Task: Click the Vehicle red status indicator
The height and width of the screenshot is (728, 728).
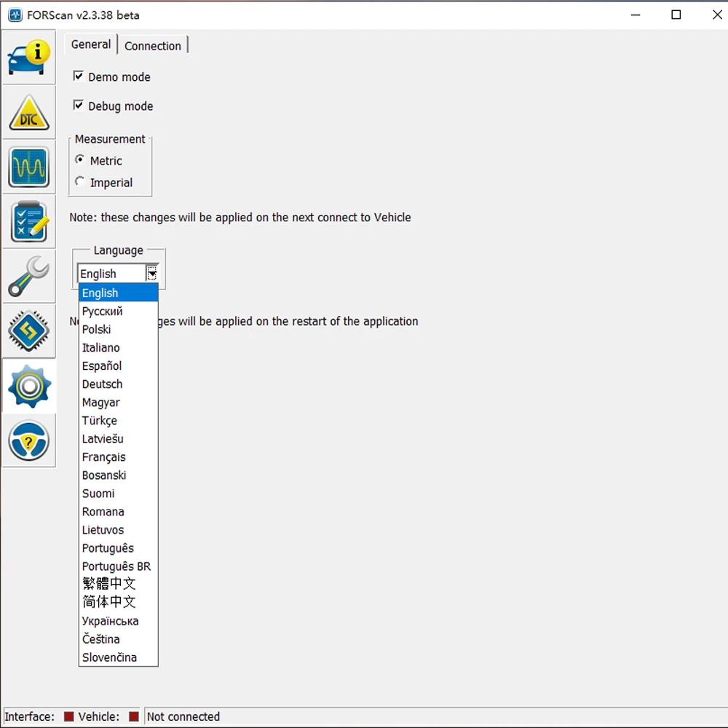Action: pyautogui.click(x=134, y=716)
